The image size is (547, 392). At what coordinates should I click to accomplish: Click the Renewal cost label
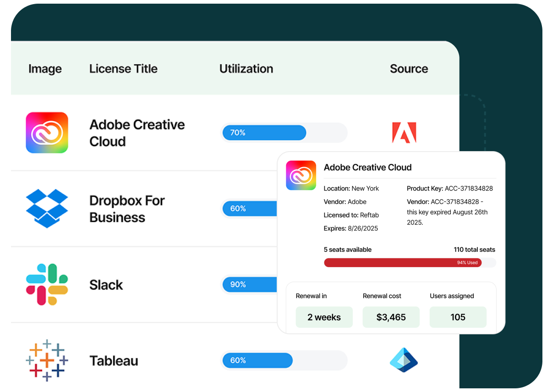[382, 296]
